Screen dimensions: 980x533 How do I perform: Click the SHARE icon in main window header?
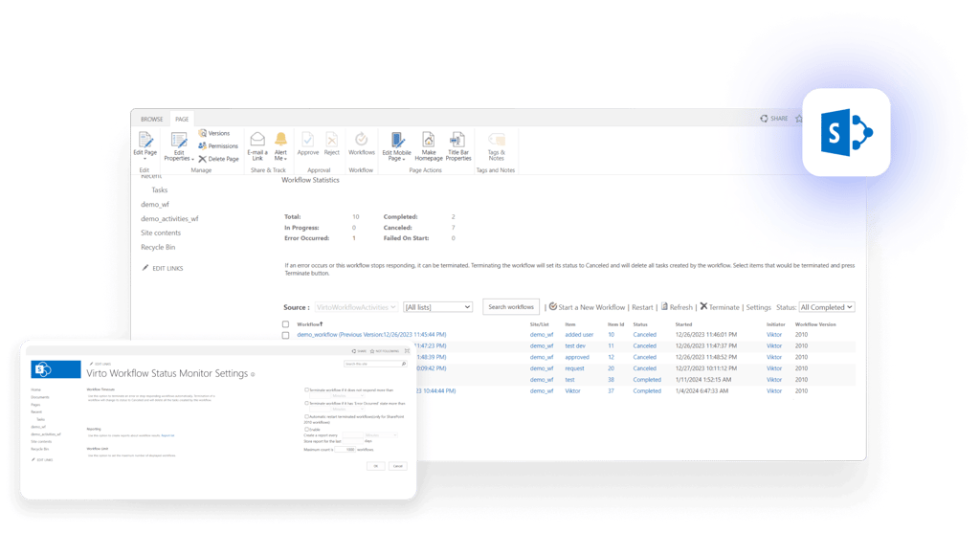tap(764, 118)
